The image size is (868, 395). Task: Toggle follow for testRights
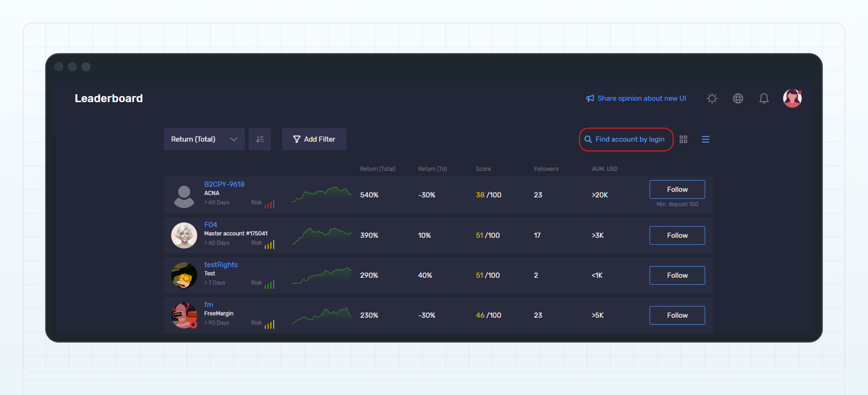(677, 275)
